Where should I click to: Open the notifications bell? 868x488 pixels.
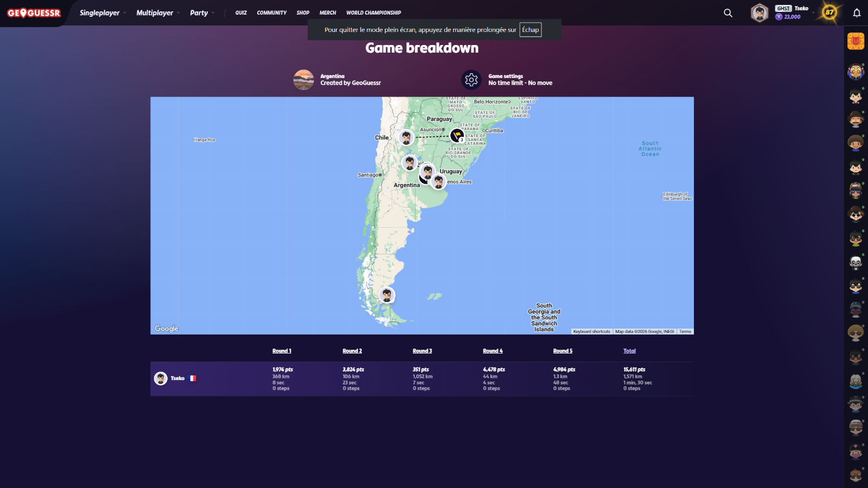857,13
